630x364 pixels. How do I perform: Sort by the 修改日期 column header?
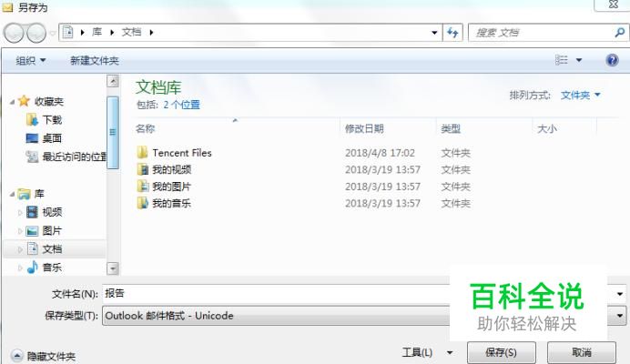(x=364, y=128)
